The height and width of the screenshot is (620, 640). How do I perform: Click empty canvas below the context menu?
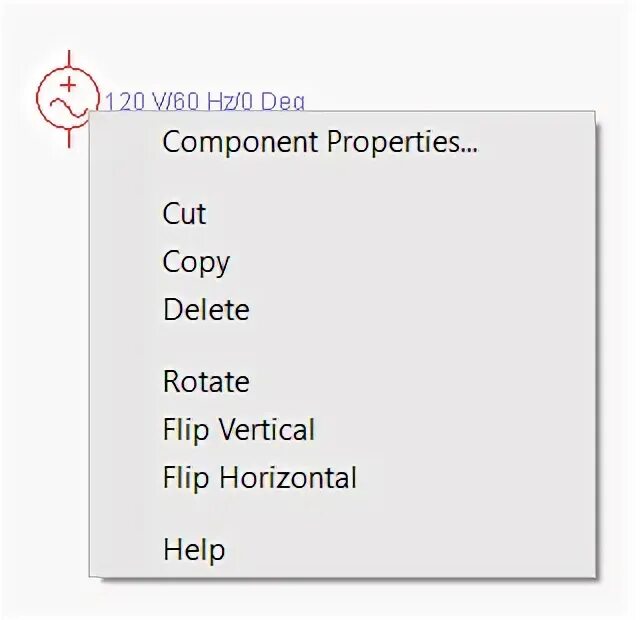(318, 598)
